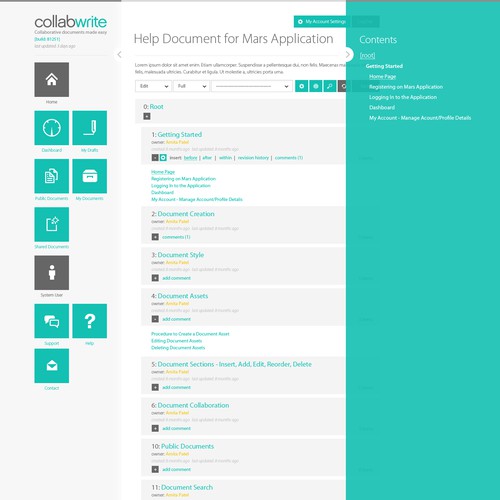Click the 'within' insert link
This screenshot has height=500, width=500.
225,158
